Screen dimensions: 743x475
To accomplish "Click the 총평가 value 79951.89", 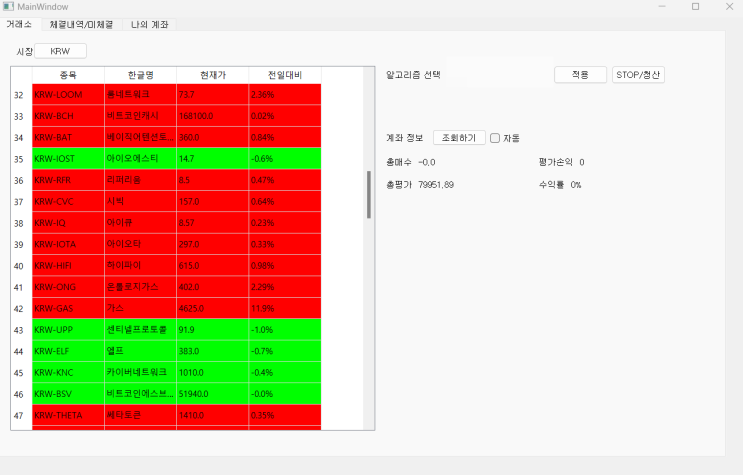I will pos(436,184).
